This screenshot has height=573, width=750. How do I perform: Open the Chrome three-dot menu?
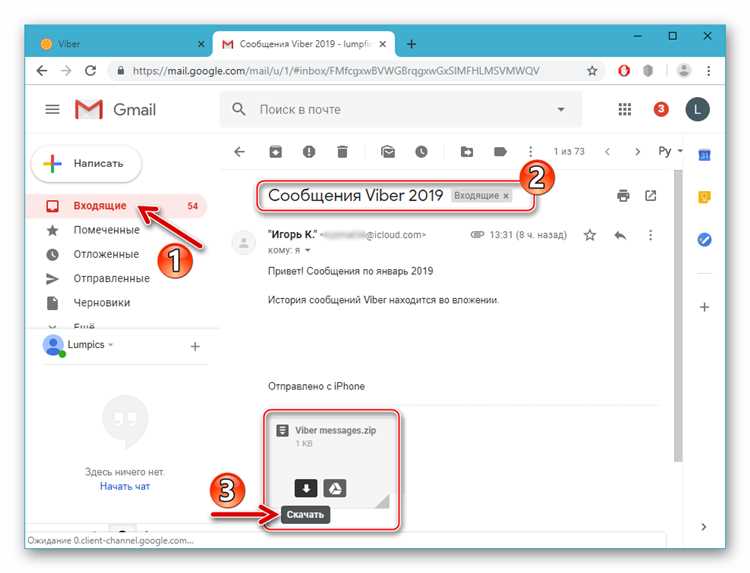coord(708,71)
